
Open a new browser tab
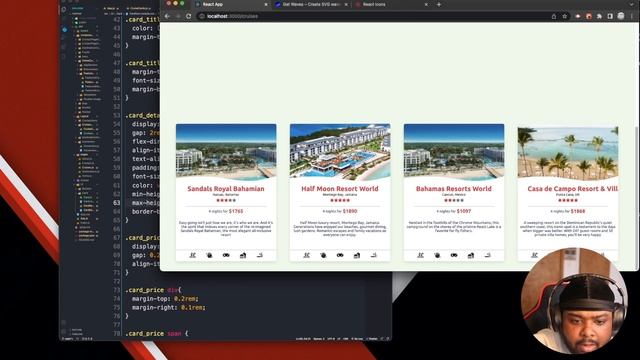tap(439, 4)
